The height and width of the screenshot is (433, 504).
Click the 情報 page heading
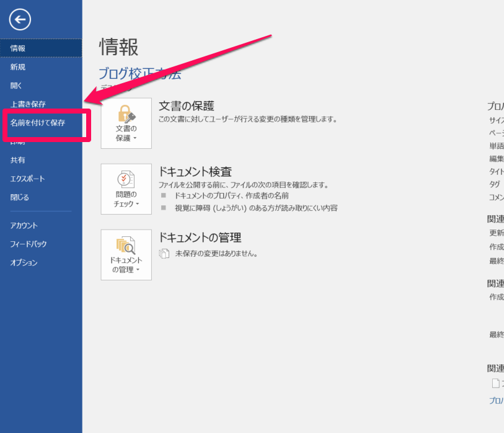pos(119,47)
